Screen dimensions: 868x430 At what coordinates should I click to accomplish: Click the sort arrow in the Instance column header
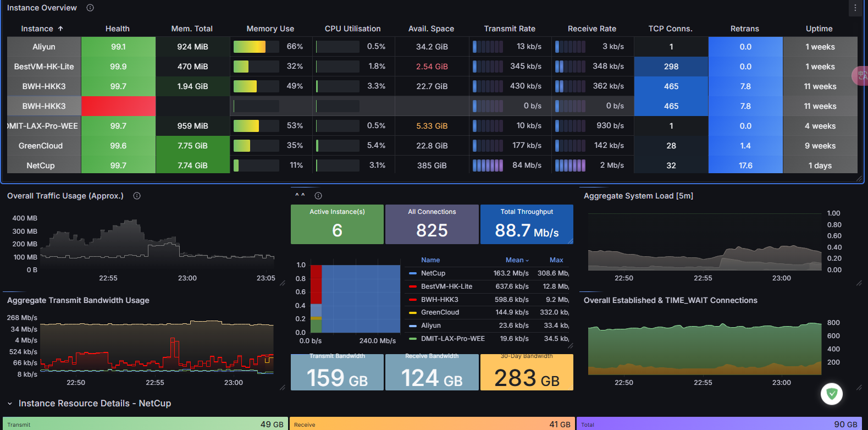(x=60, y=29)
